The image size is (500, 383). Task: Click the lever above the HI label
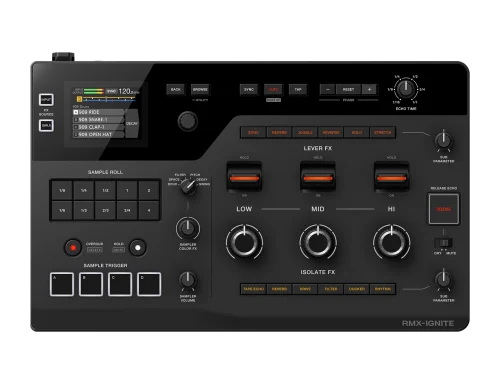point(391,177)
